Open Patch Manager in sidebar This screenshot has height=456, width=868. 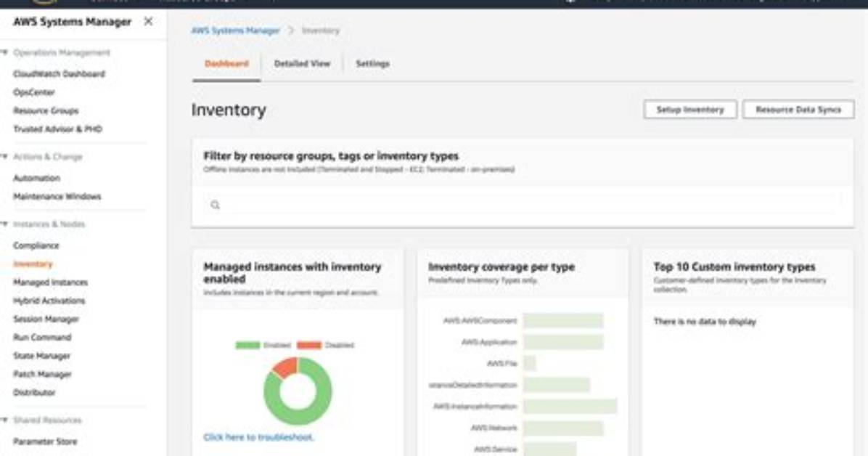(42, 374)
